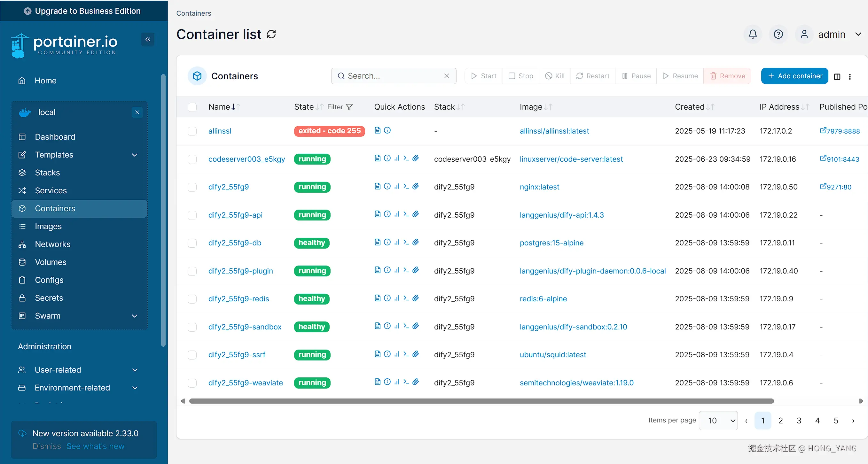Click the horizontal table scrollbar

pos(481,401)
